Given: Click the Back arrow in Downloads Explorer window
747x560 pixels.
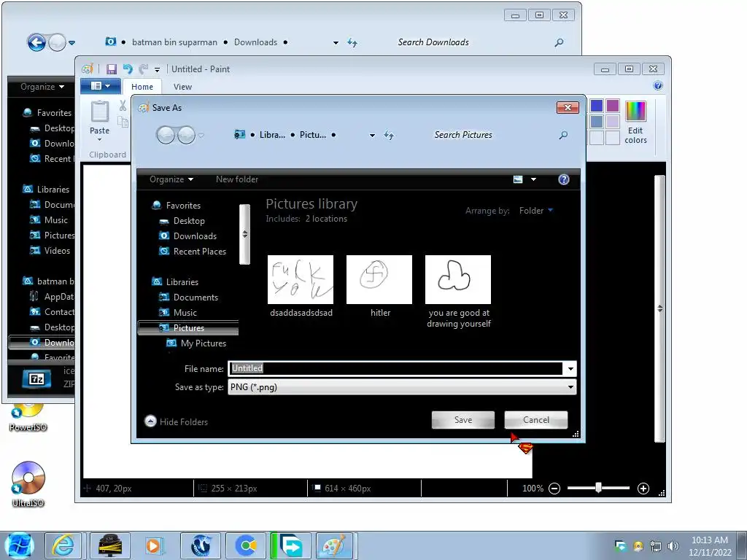Looking at the screenshot, I should [x=36, y=42].
